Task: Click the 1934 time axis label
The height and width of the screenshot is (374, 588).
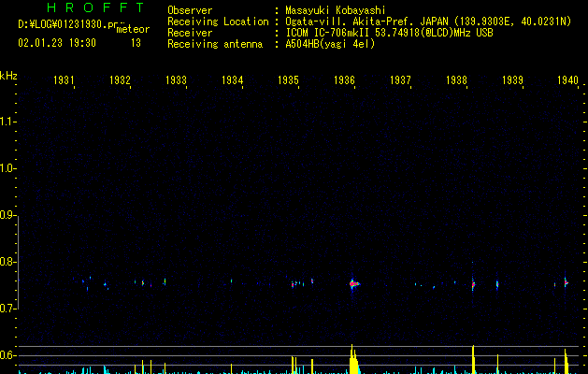Action: point(232,79)
